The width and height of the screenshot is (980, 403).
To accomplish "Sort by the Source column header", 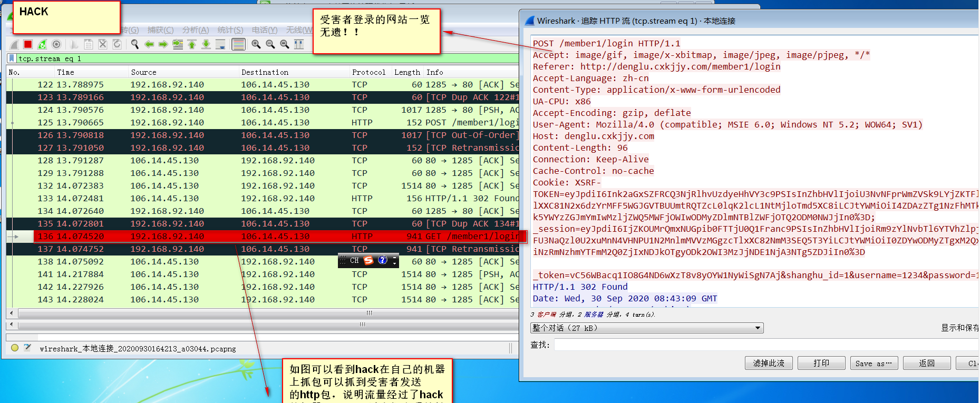I will pos(183,72).
